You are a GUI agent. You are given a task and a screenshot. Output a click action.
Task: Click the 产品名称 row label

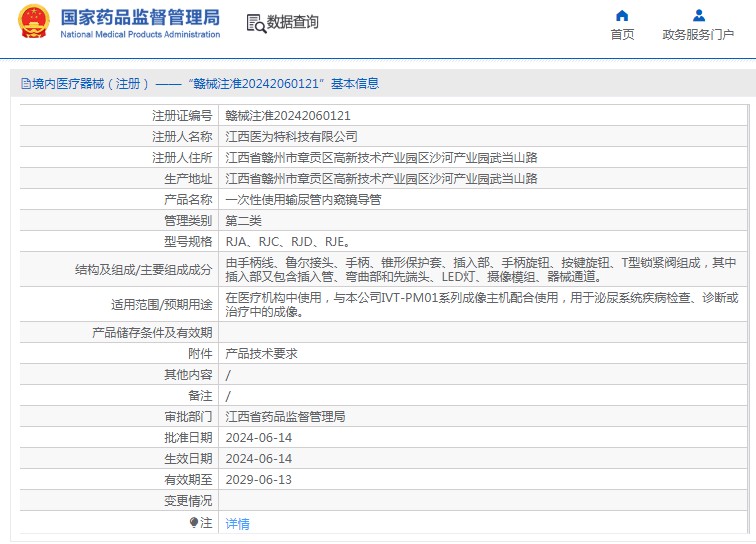point(188,200)
